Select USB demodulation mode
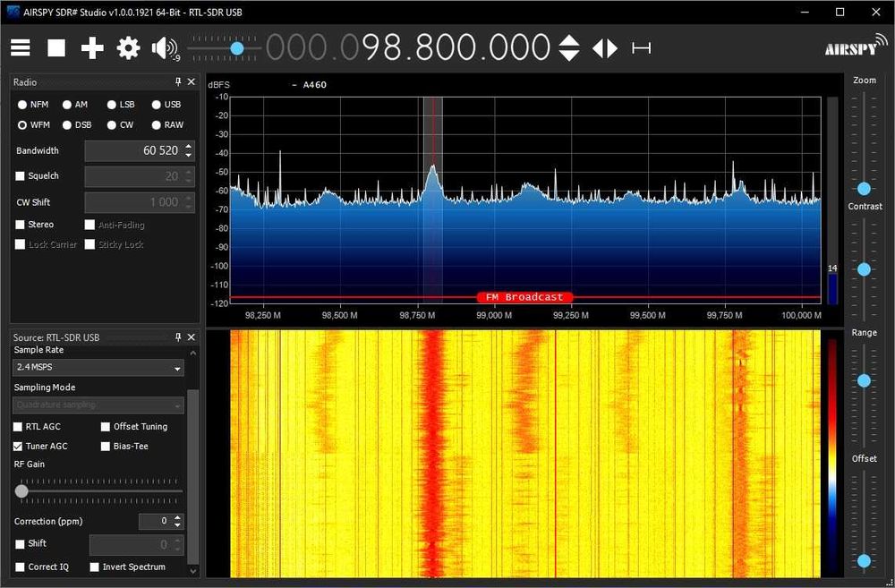 156,105
